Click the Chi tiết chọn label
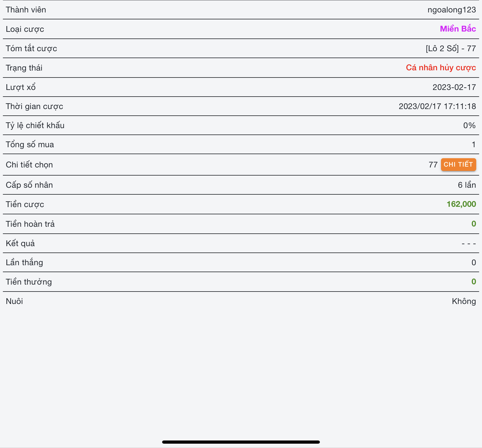 (x=29, y=165)
